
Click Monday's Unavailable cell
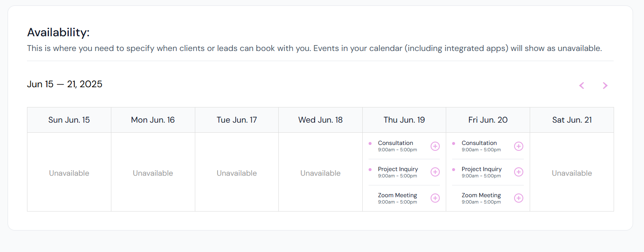[x=153, y=173]
